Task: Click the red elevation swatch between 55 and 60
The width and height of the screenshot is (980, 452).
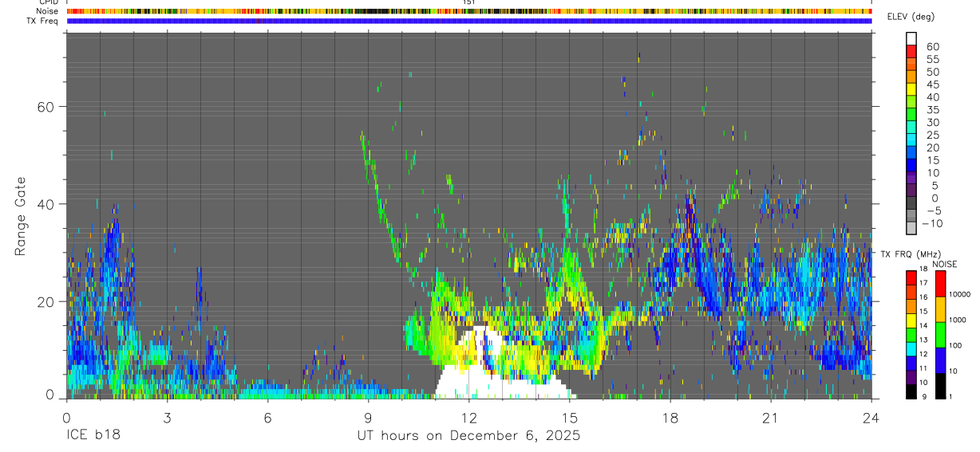Action: click(x=911, y=53)
